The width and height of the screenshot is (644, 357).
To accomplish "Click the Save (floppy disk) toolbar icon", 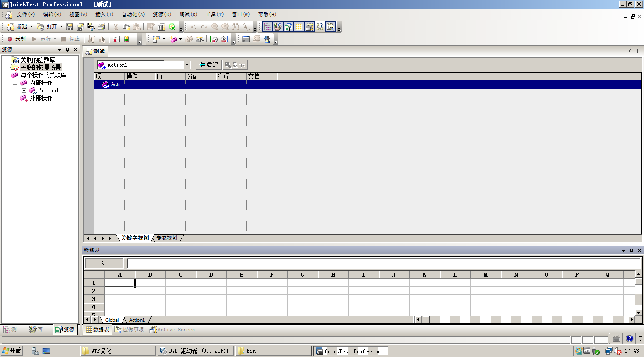I will [x=69, y=27].
